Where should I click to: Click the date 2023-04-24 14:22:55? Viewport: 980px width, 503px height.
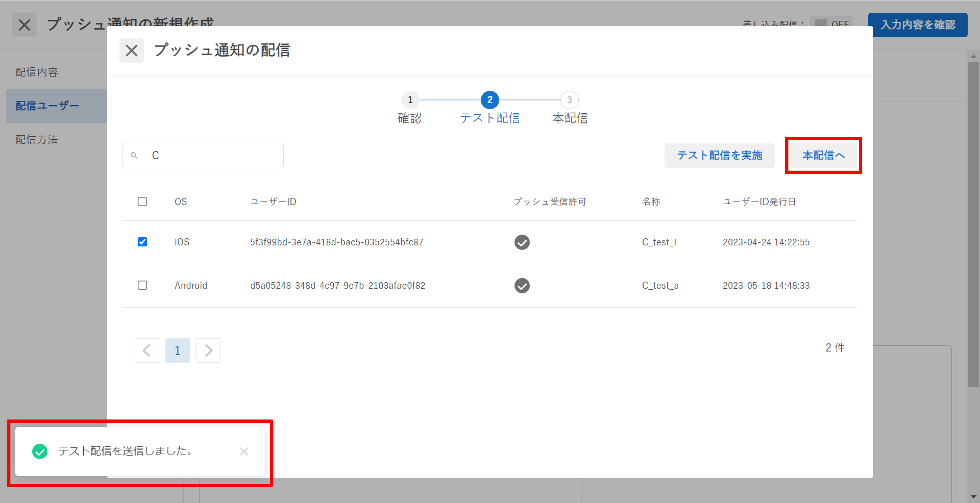766,242
